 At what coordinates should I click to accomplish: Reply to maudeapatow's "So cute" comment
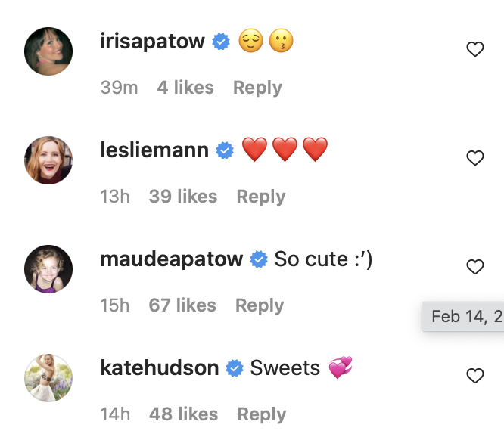259,305
